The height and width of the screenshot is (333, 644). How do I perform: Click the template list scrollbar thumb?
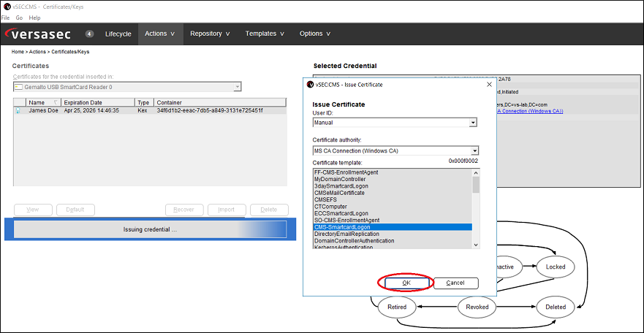point(476,185)
